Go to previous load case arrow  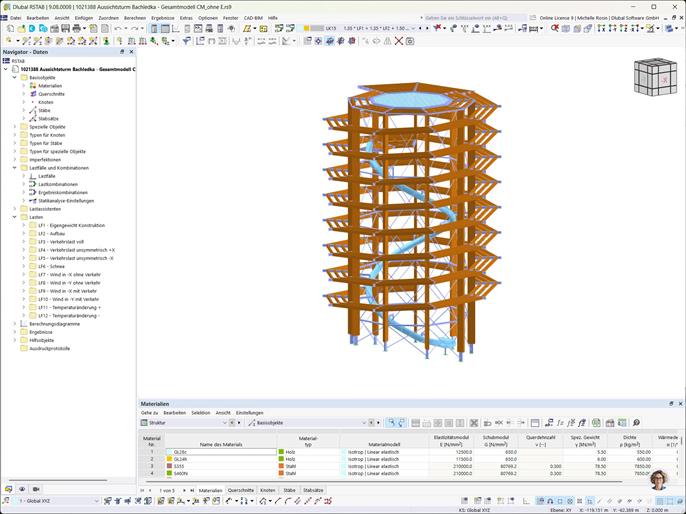420,28
